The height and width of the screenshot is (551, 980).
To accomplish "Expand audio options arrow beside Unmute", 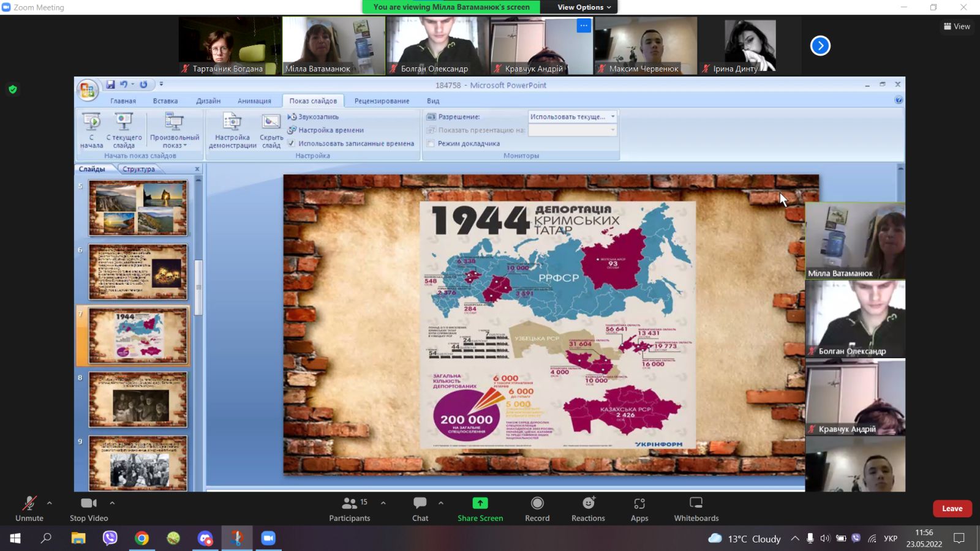I will tap(50, 503).
